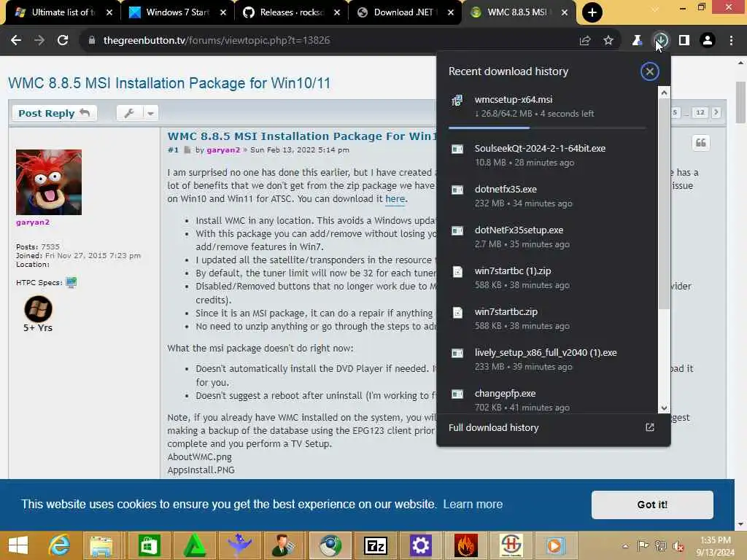Image resolution: width=747 pixels, height=560 pixels.
Task: Click file icon beside dotnetfx35.exe
Action: [457, 190]
